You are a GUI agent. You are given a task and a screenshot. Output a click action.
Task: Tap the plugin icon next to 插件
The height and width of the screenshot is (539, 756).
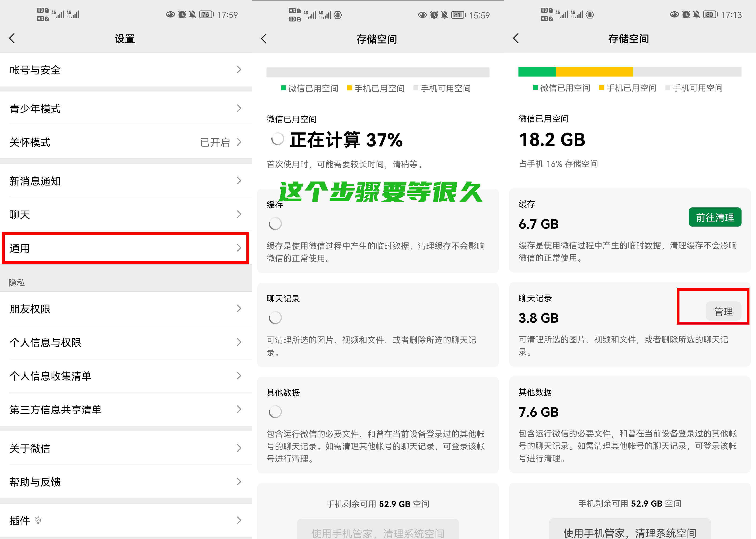[x=38, y=520]
